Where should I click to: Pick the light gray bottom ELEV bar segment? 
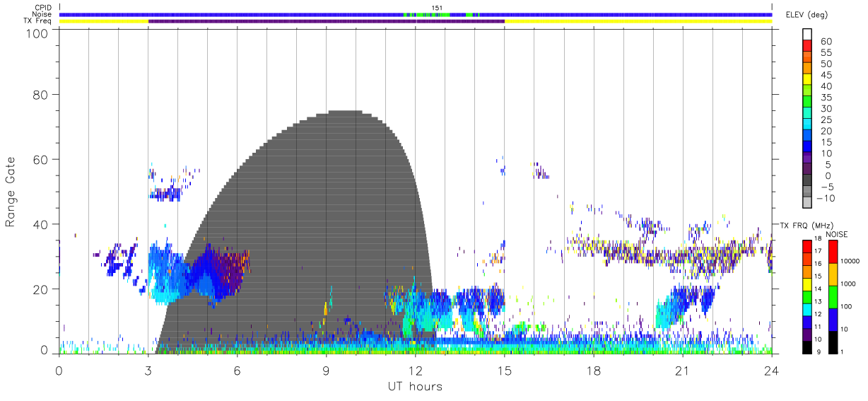coord(807,203)
